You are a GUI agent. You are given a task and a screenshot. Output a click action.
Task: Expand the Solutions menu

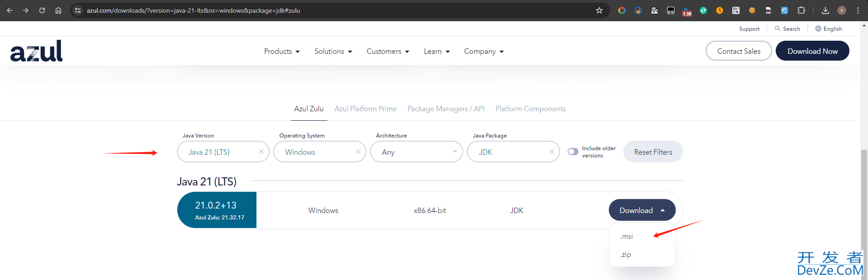pyautogui.click(x=333, y=52)
